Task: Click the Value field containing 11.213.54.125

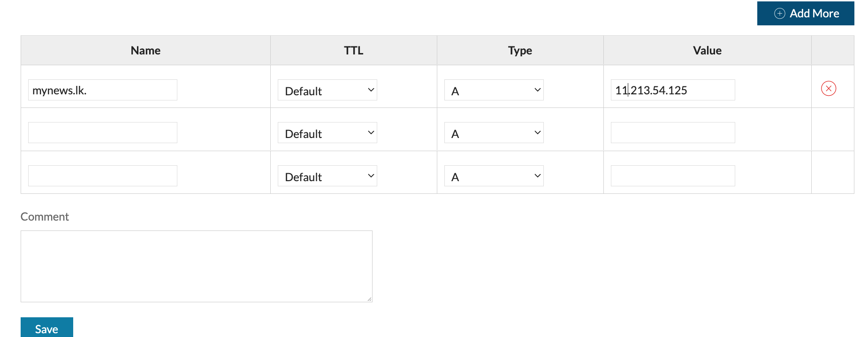Action: tap(673, 90)
